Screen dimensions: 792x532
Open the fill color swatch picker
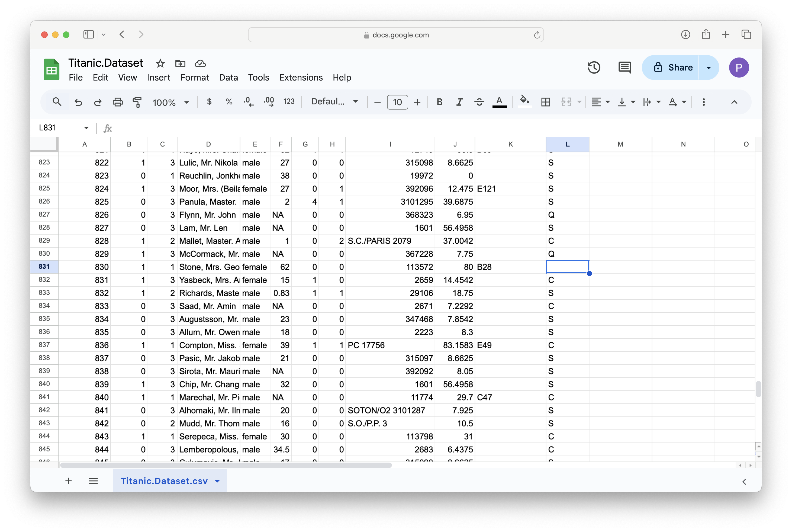[524, 102]
